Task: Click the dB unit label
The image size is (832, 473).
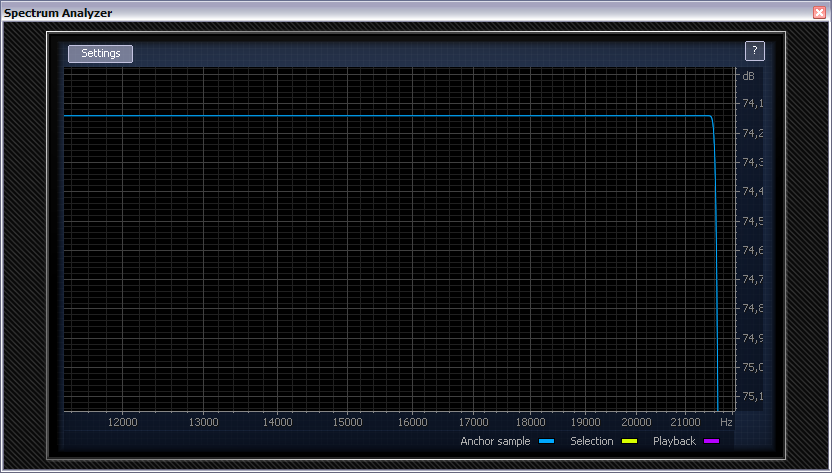Action: (748, 76)
